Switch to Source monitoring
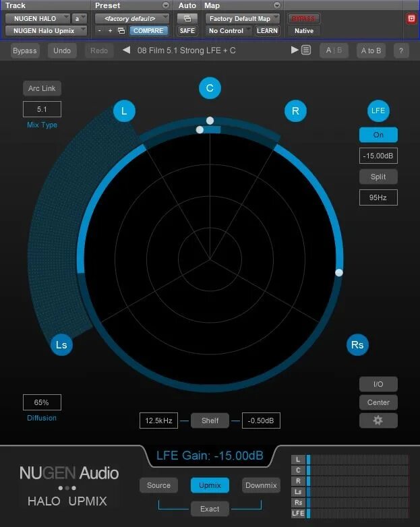This screenshot has height=527, width=420. pos(158,485)
